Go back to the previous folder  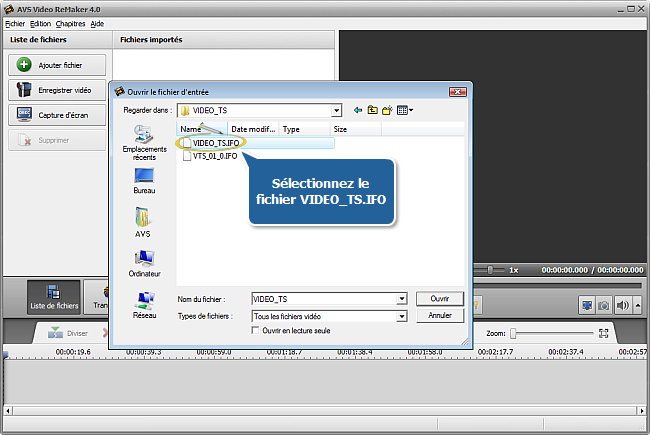tap(358, 110)
